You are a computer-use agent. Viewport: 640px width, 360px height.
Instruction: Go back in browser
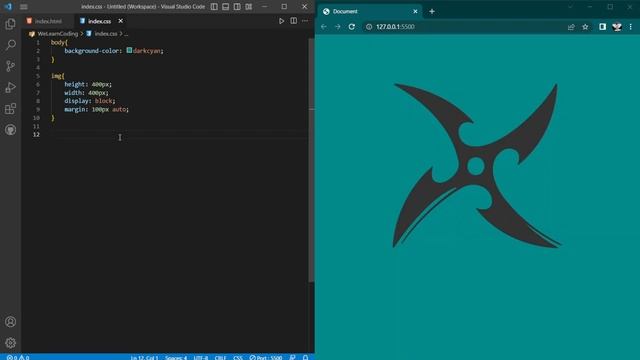pos(324,27)
